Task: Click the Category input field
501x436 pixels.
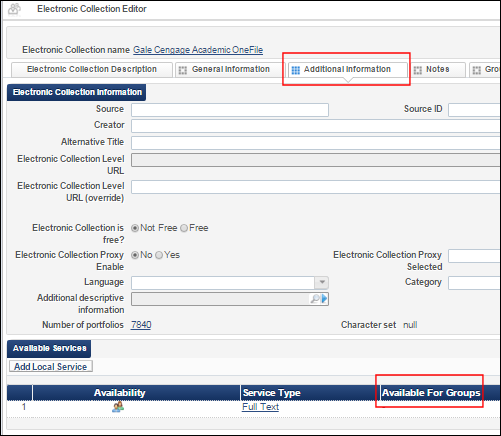Action: [x=474, y=283]
